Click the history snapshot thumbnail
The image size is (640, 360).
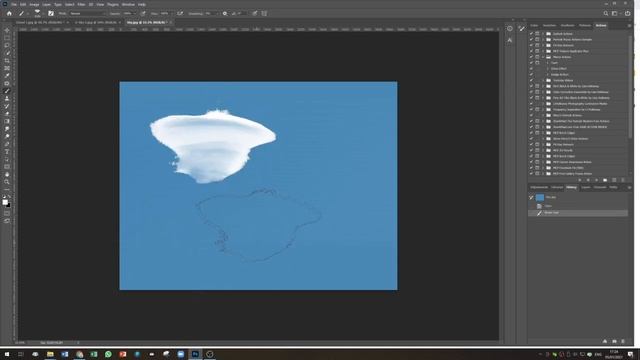click(540, 198)
